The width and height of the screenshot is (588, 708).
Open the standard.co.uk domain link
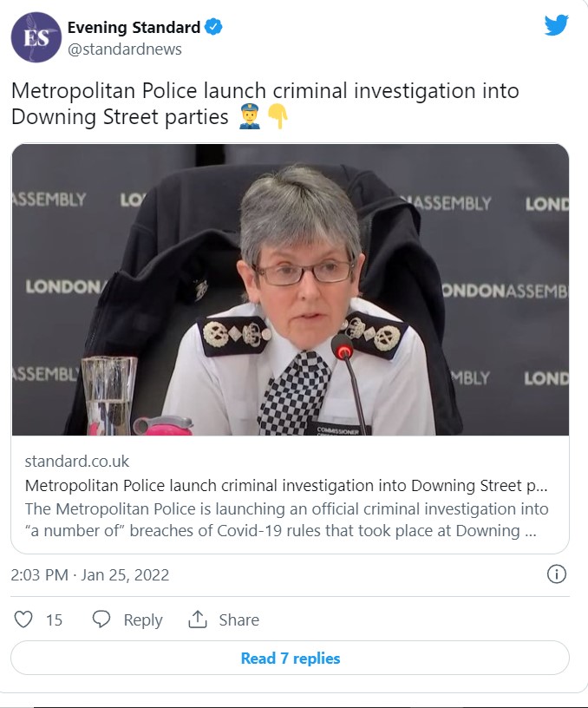[x=77, y=461]
